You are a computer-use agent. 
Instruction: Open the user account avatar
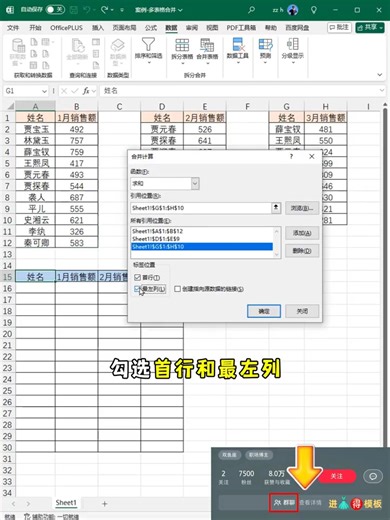coord(293,10)
